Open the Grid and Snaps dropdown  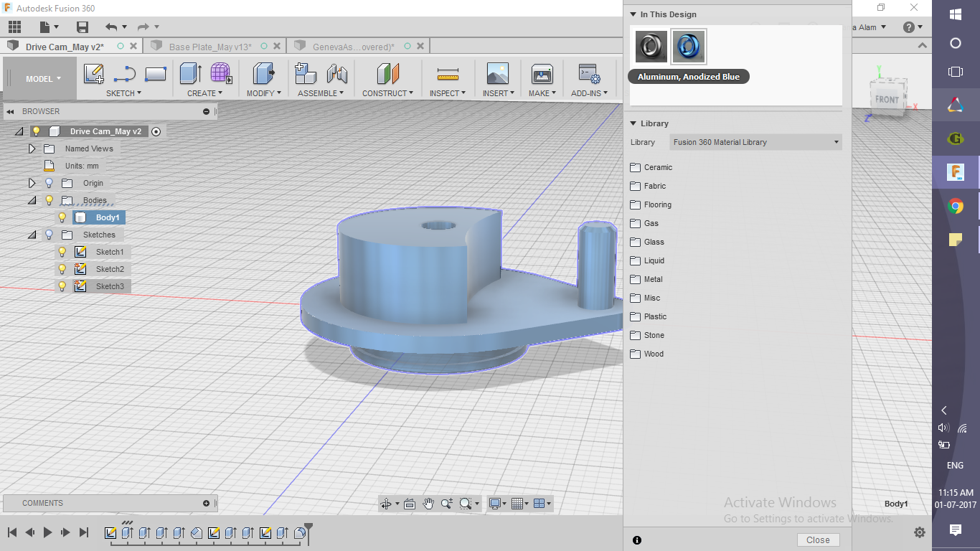point(521,504)
